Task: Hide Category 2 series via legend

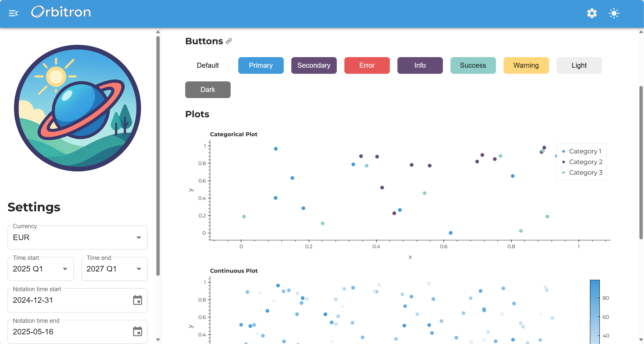Action: click(585, 162)
